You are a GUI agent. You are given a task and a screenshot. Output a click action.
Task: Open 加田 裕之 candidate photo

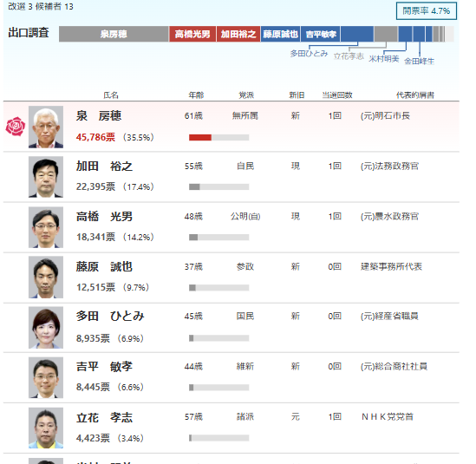click(x=46, y=177)
